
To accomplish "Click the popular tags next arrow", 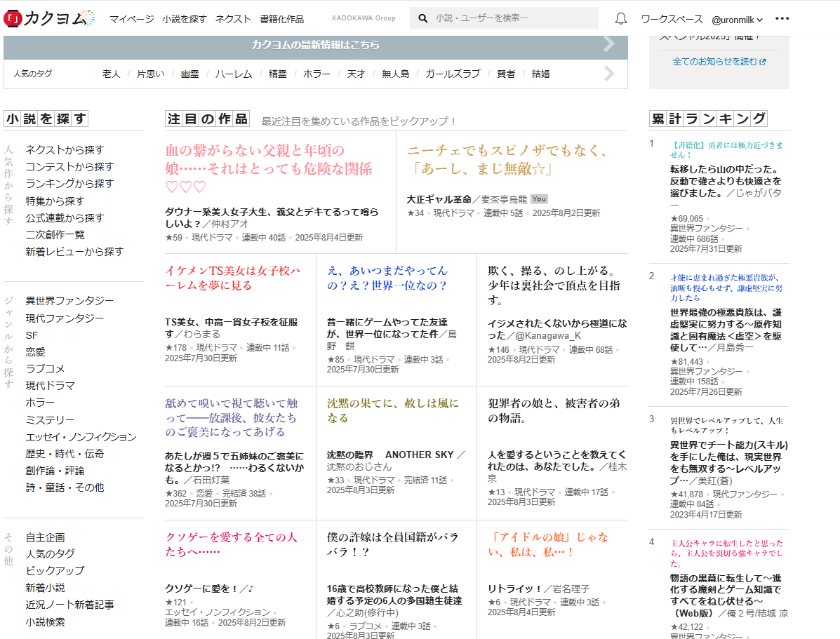I will tap(608, 74).
